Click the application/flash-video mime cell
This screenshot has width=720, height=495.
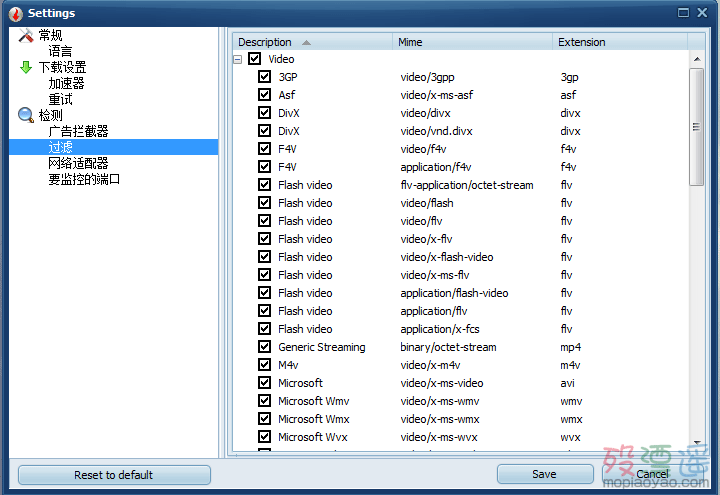pyautogui.click(x=454, y=293)
